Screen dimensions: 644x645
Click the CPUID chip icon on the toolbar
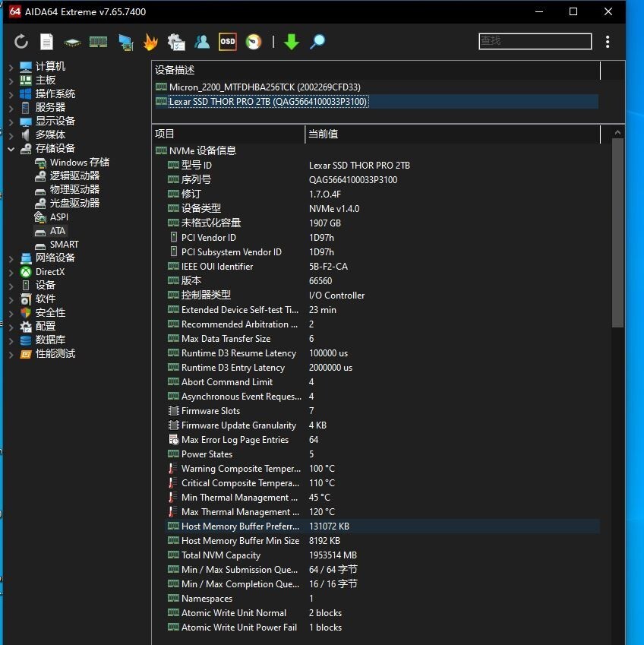[x=72, y=41]
